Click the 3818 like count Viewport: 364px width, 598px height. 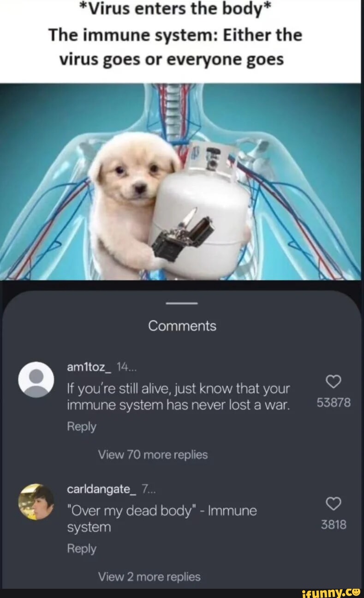[334, 525]
